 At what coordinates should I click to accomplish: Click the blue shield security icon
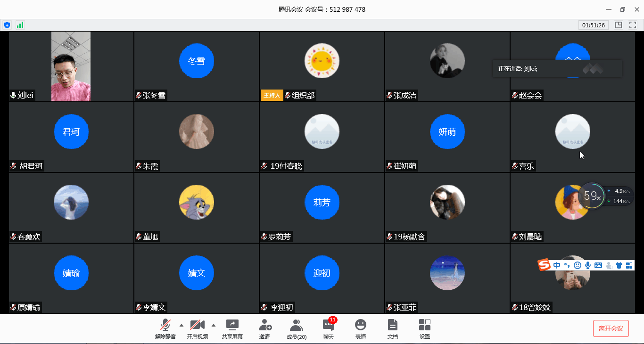(x=7, y=25)
